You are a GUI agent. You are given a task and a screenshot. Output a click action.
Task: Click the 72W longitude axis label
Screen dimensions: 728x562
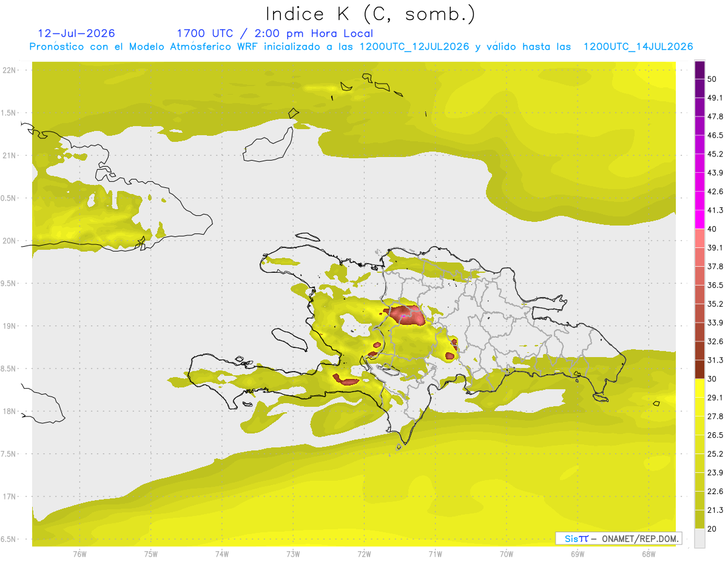click(364, 554)
